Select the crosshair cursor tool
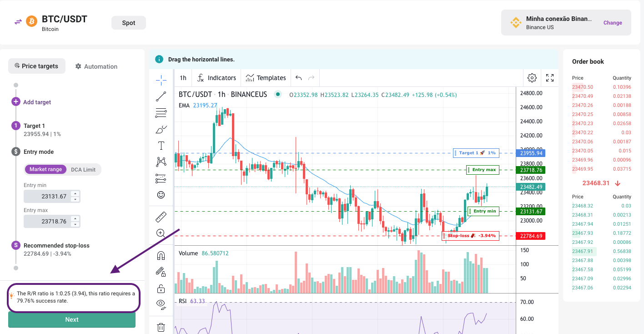 (x=161, y=81)
